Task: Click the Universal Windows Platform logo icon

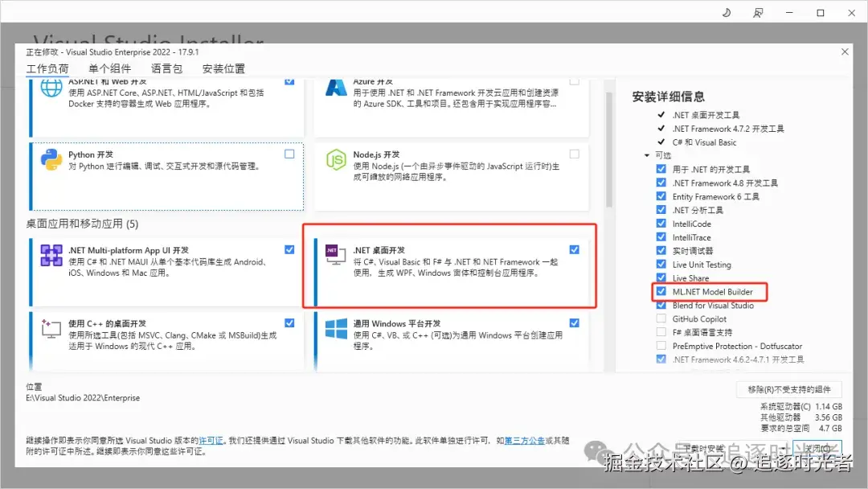Action: click(336, 328)
